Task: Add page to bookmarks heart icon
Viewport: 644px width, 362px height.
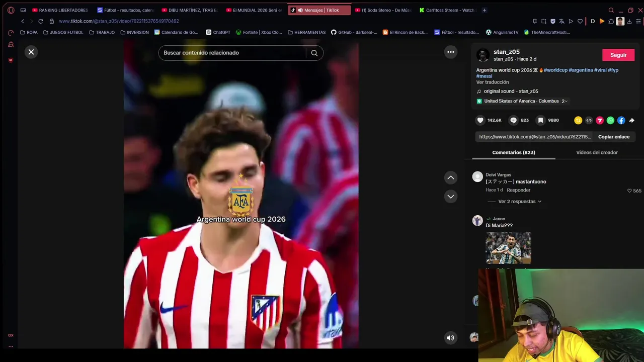Action: [580, 21]
